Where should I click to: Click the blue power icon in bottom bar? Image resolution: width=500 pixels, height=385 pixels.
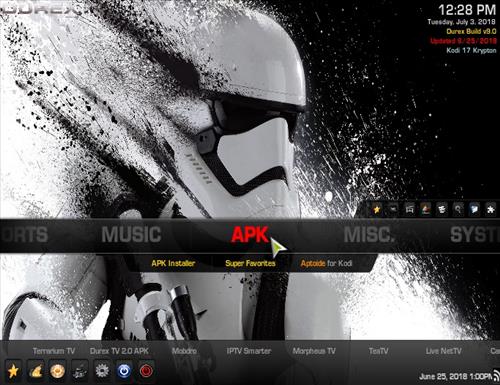click(x=124, y=371)
